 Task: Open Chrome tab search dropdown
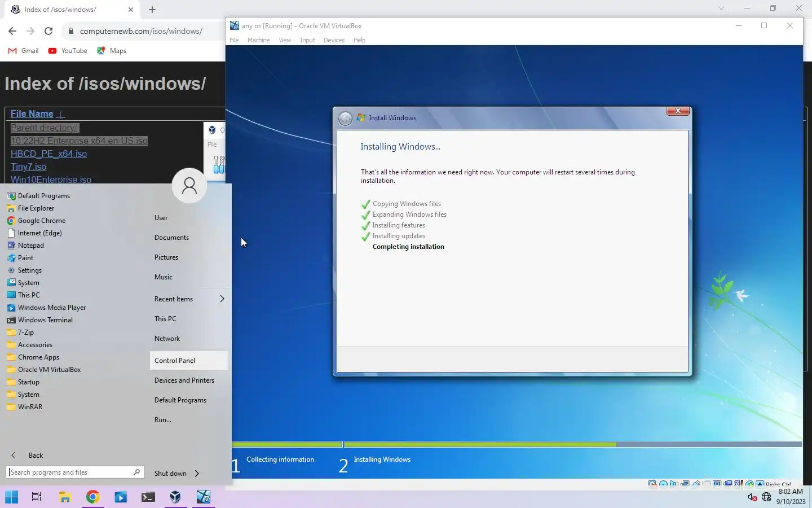tap(721, 8)
